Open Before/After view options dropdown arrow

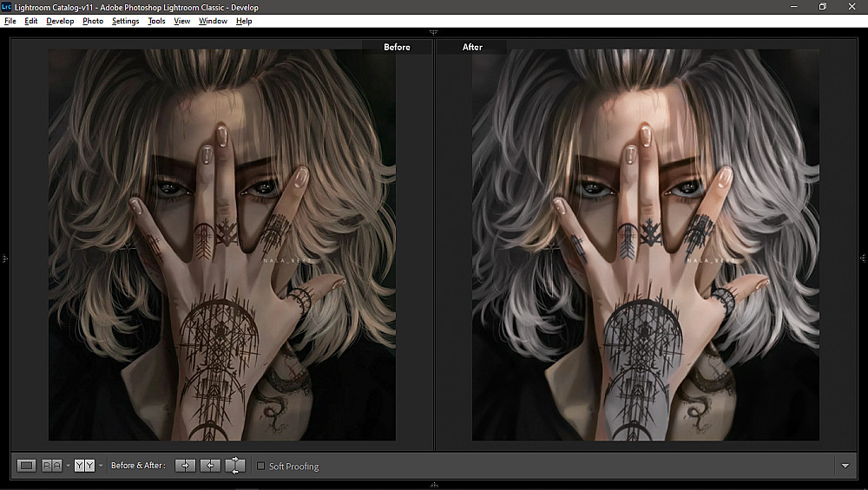[x=101, y=466]
